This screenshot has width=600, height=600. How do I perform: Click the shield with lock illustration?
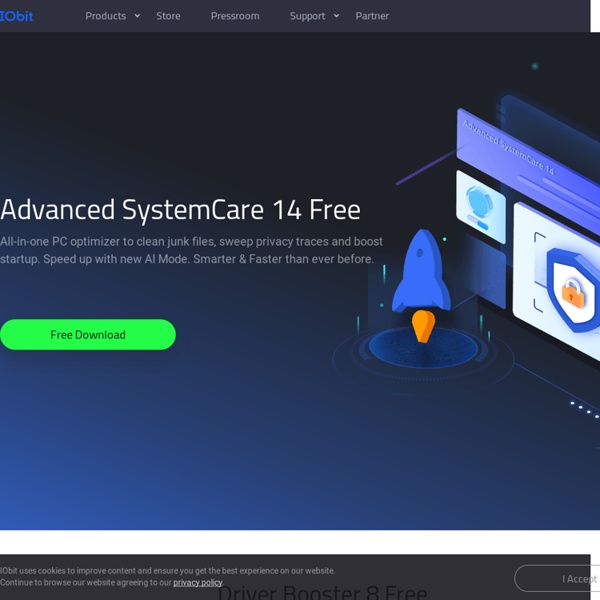[x=572, y=291]
